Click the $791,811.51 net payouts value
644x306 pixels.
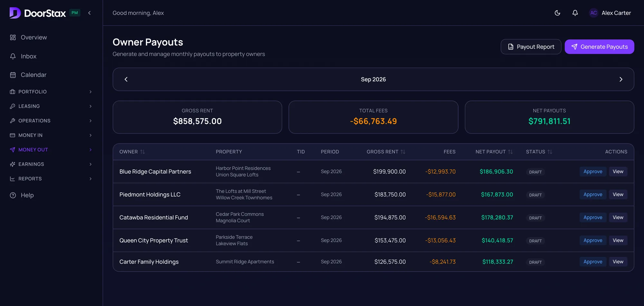coord(549,121)
